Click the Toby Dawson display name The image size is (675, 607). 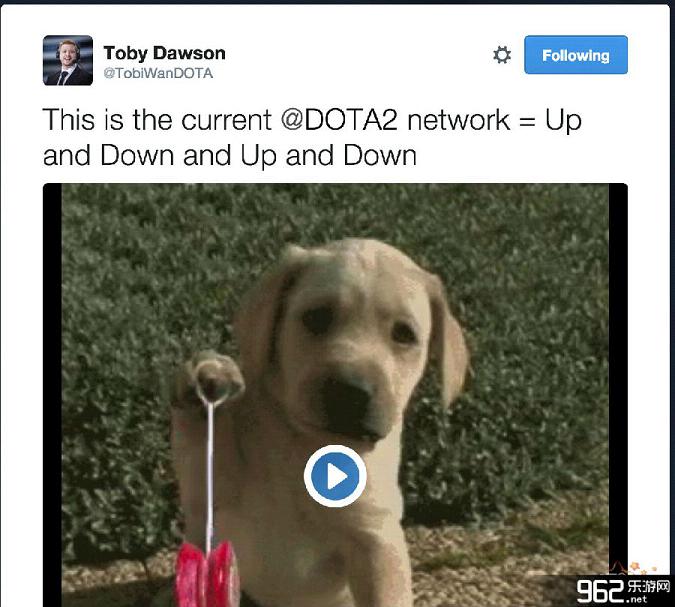tap(164, 53)
